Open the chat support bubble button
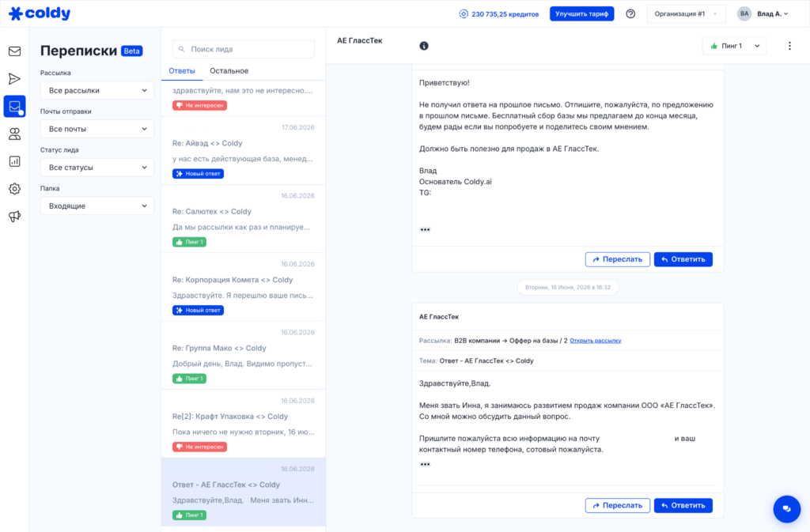This screenshot has height=532, width=810. (786, 509)
